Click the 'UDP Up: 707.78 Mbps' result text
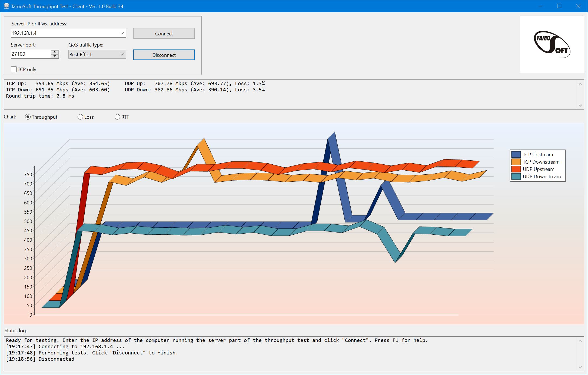588x375 pixels. [x=195, y=83]
